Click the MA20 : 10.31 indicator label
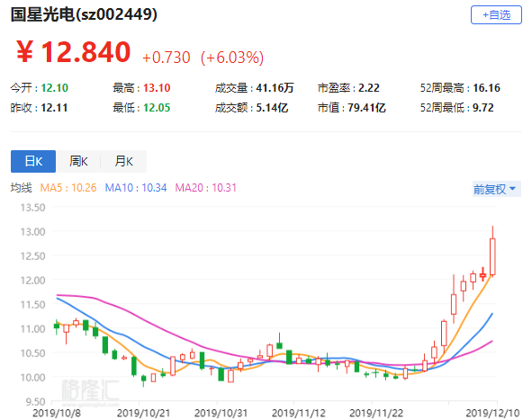 (x=205, y=187)
